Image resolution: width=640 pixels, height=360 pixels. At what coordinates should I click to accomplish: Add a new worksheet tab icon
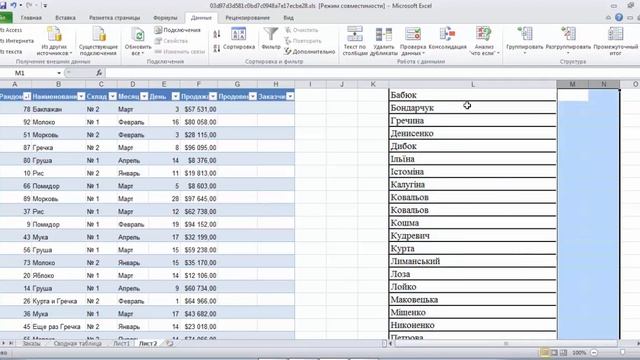point(169,344)
